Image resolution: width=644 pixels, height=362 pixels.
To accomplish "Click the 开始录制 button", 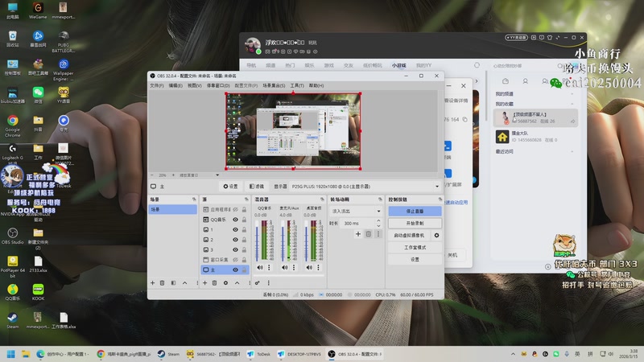I will (x=414, y=223).
